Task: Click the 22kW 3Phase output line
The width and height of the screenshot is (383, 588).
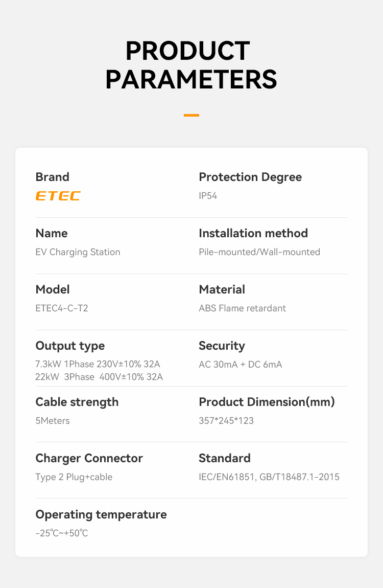Action: (x=99, y=377)
